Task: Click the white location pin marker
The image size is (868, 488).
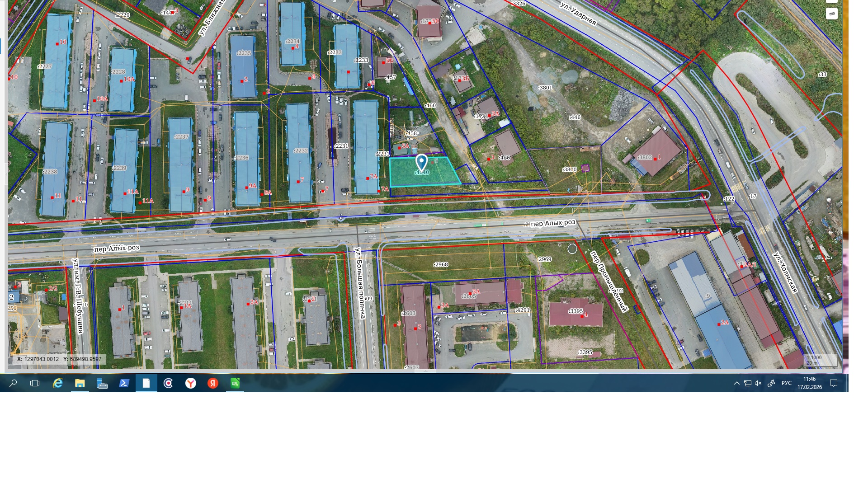Action: click(421, 162)
